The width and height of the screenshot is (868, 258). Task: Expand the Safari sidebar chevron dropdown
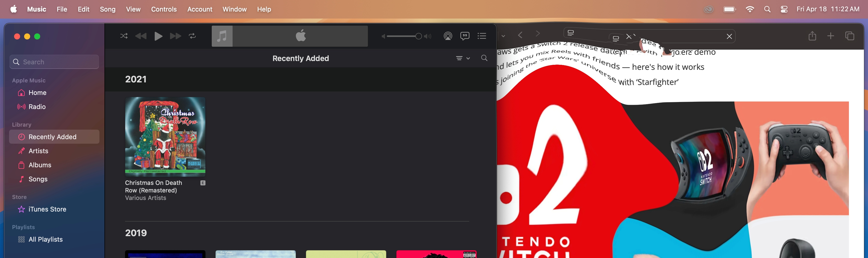coord(503,36)
